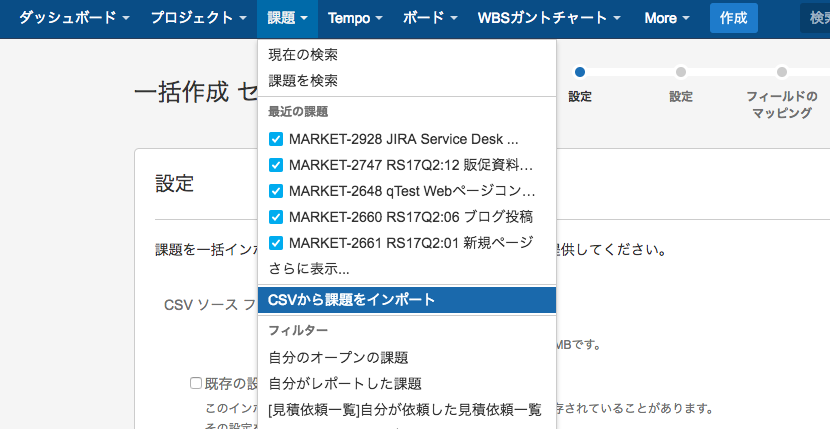Click the 最近の課題 section heading
830x429 pixels.
pos(298,112)
